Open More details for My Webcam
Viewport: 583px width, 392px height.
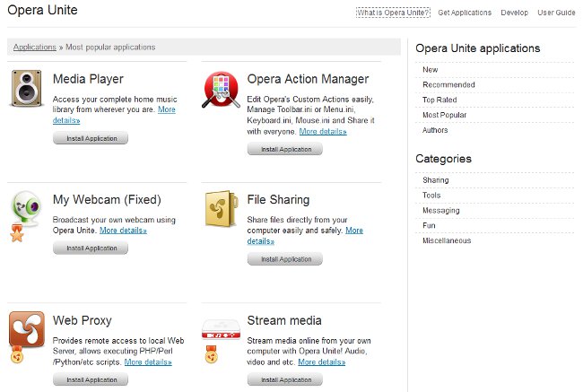[123, 231]
